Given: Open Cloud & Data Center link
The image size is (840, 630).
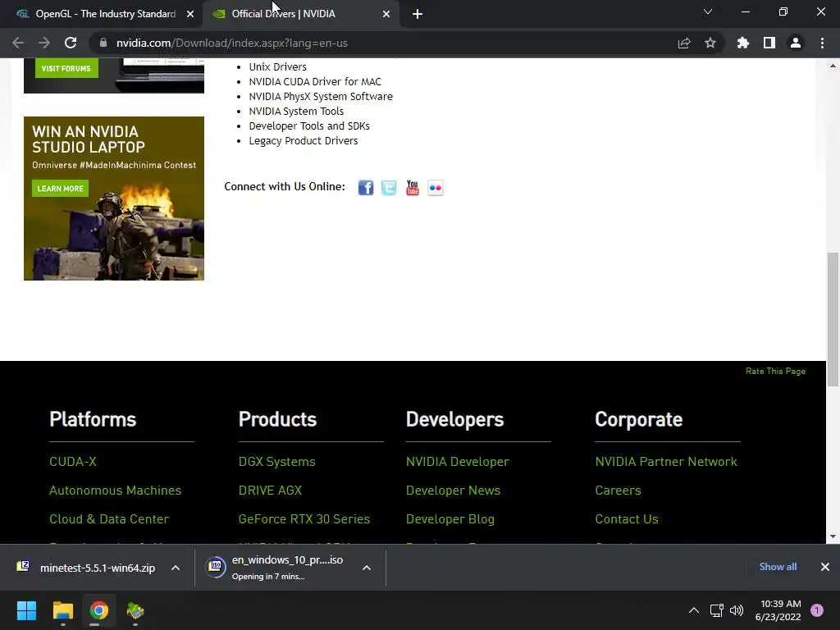Looking at the screenshot, I should coord(109,519).
